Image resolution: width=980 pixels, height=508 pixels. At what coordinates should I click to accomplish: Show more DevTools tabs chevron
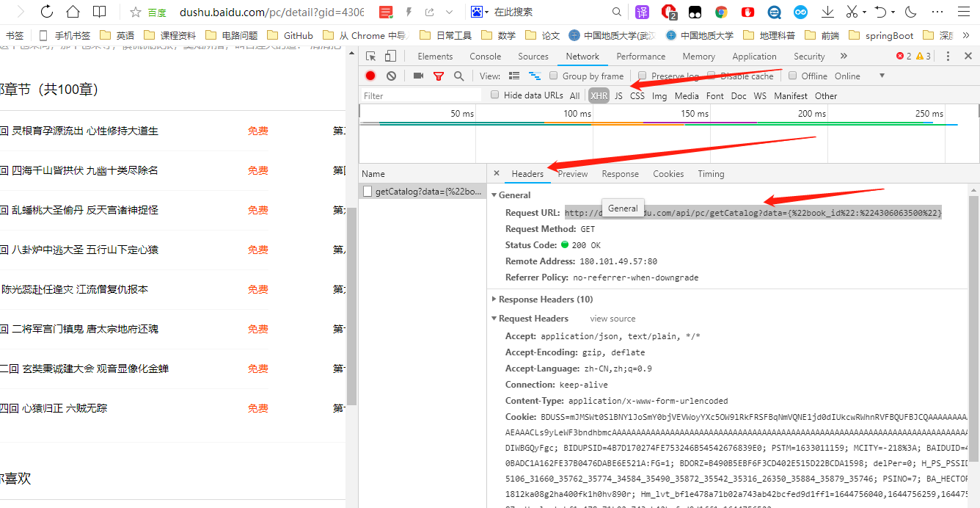[844, 57]
